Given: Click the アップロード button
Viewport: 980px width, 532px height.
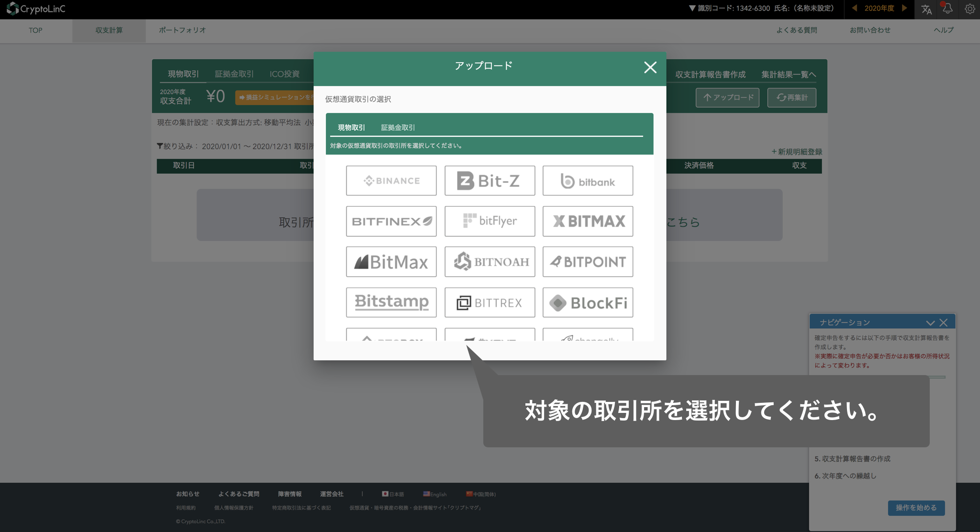Looking at the screenshot, I should [x=727, y=98].
